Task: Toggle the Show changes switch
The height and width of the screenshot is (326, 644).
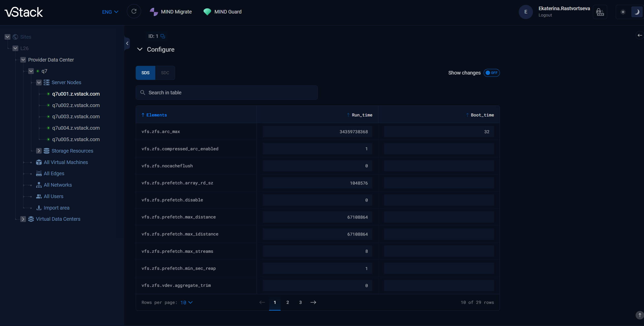Action: [x=492, y=73]
